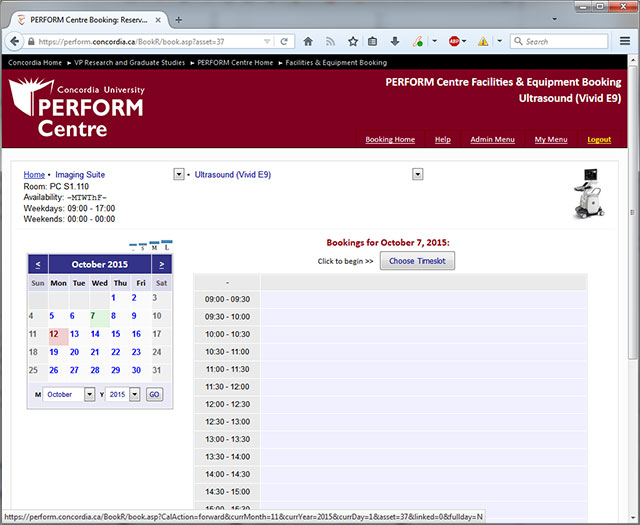Set calendar size to large (L)
The image size is (640, 525).
click(x=167, y=245)
